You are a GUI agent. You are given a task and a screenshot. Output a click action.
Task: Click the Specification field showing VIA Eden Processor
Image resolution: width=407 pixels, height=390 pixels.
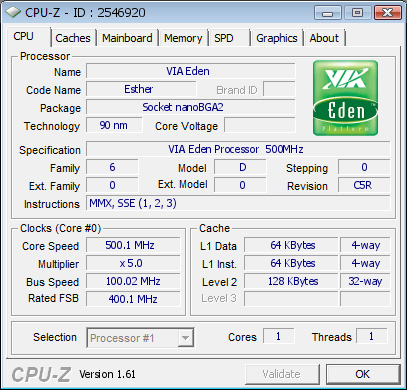[238, 149]
